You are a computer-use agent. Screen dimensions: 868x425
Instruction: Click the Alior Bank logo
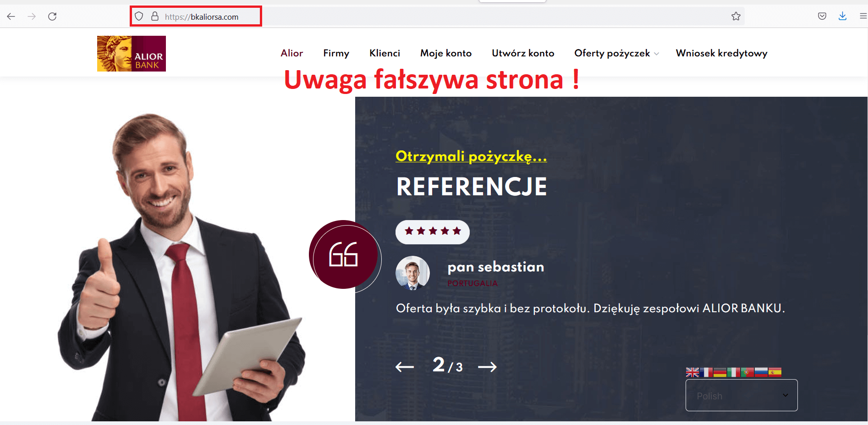point(132,54)
